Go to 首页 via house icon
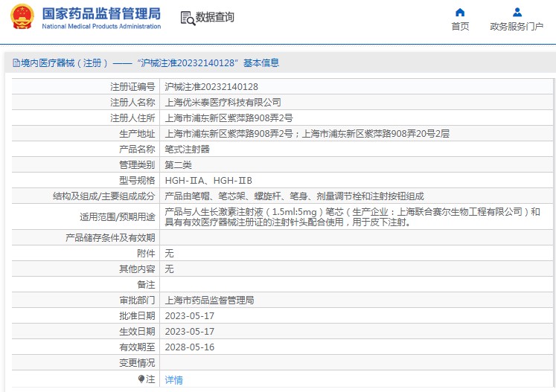 tap(460, 13)
